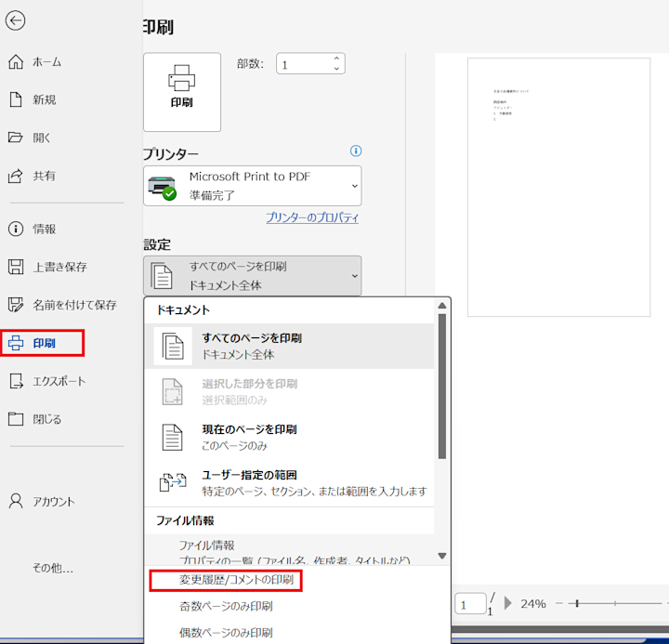The height and width of the screenshot is (644, 669).
Task: Choose ファイル情報 list option
Action: click(290, 550)
